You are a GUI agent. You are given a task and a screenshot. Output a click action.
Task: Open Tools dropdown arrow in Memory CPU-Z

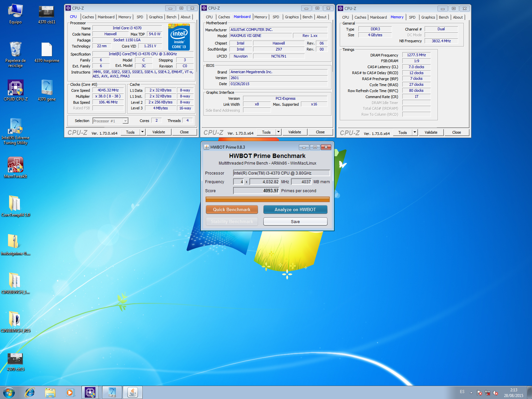(415, 132)
